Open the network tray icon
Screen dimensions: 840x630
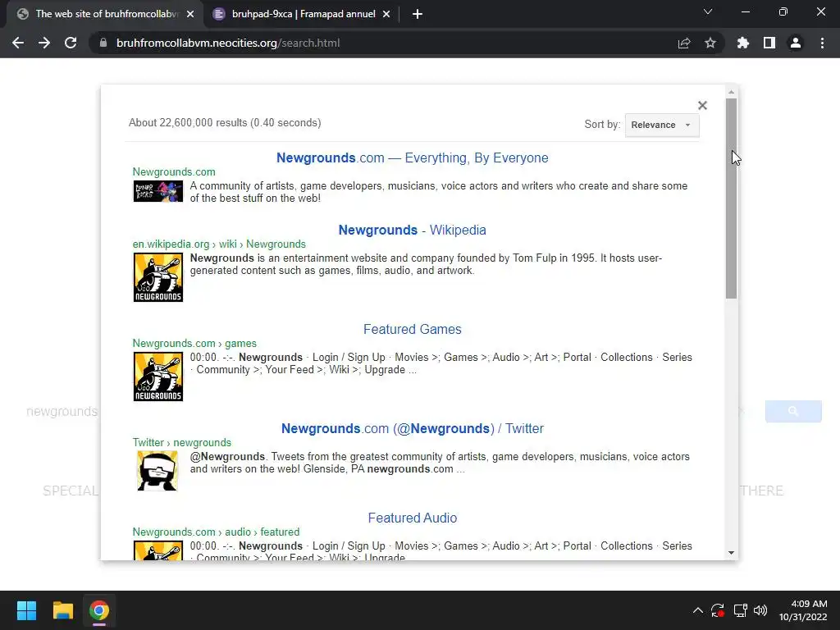click(x=741, y=610)
